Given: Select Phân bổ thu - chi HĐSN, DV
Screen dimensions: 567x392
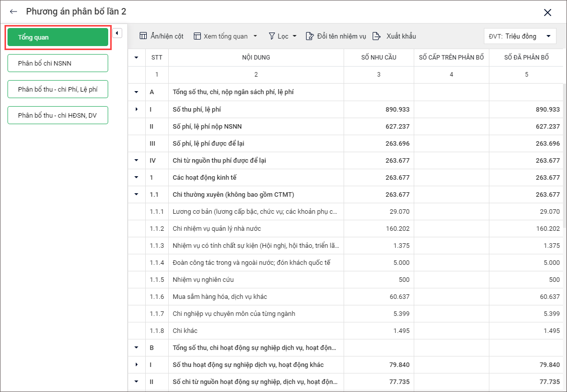Looking at the screenshot, I should click(58, 115).
